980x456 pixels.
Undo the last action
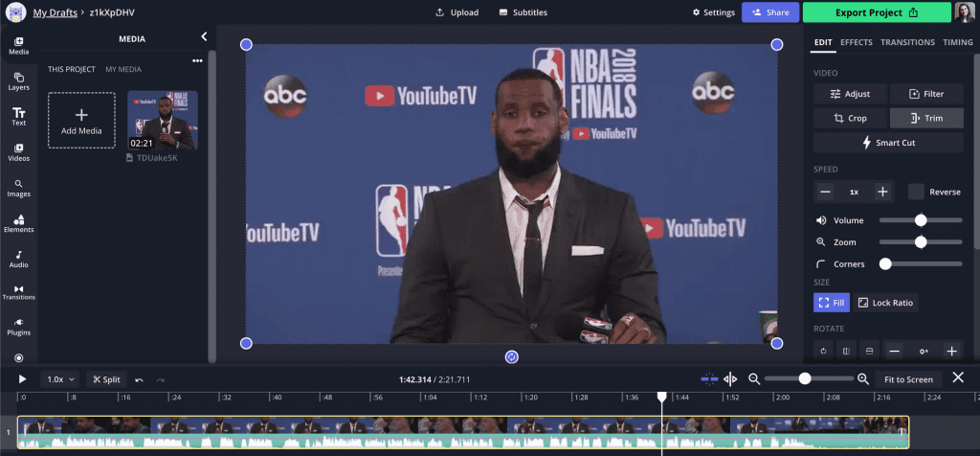click(x=140, y=379)
